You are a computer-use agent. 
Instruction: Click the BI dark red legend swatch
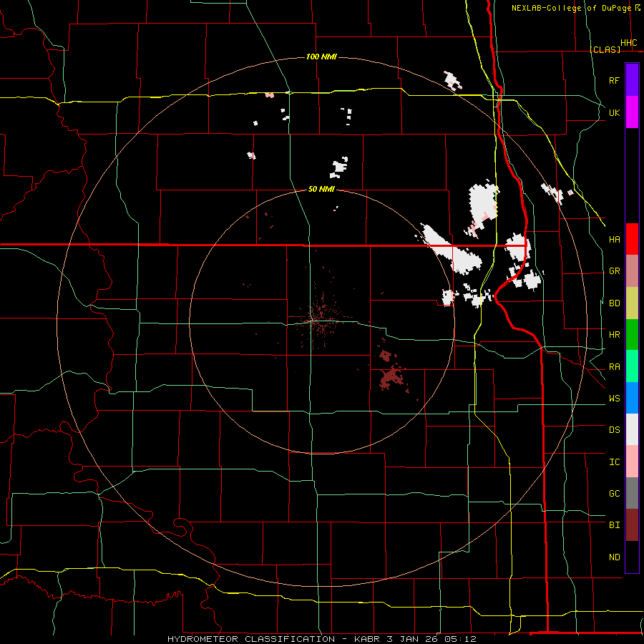[632, 525]
